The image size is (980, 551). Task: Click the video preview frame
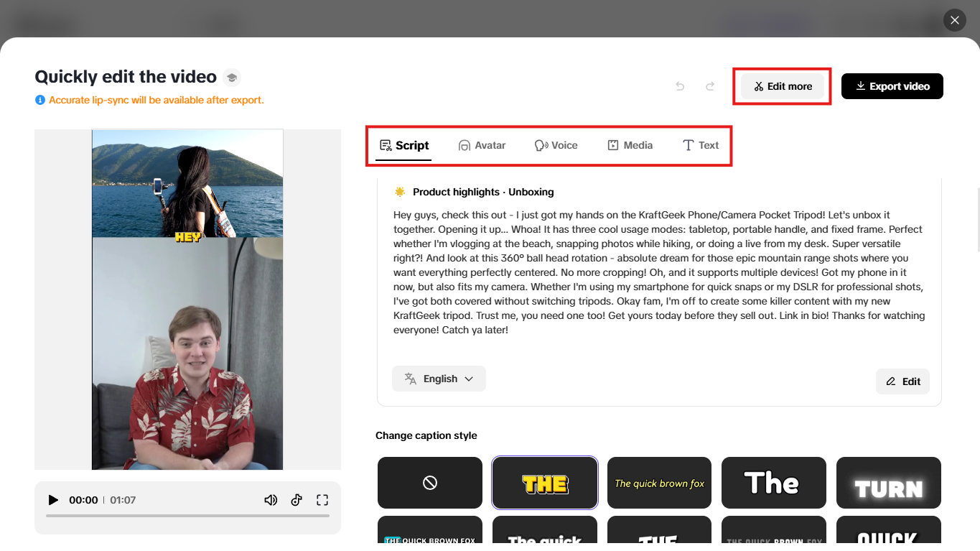[187, 300]
